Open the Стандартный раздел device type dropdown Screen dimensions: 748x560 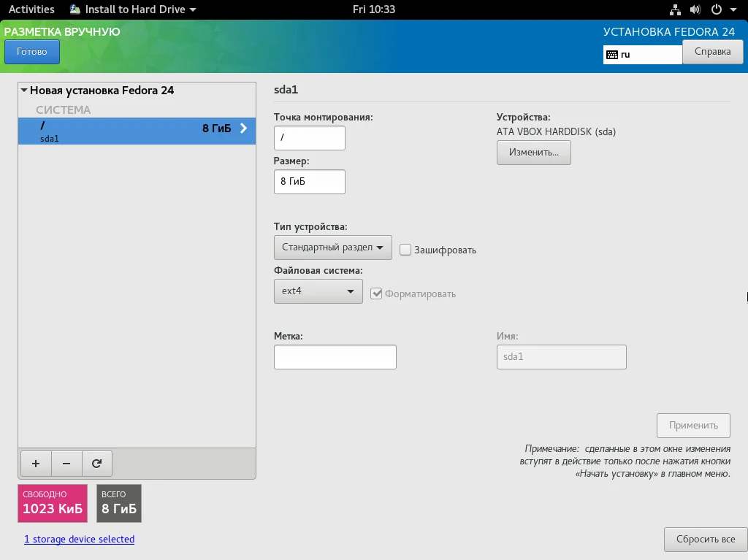pyautogui.click(x=333, y=248)
